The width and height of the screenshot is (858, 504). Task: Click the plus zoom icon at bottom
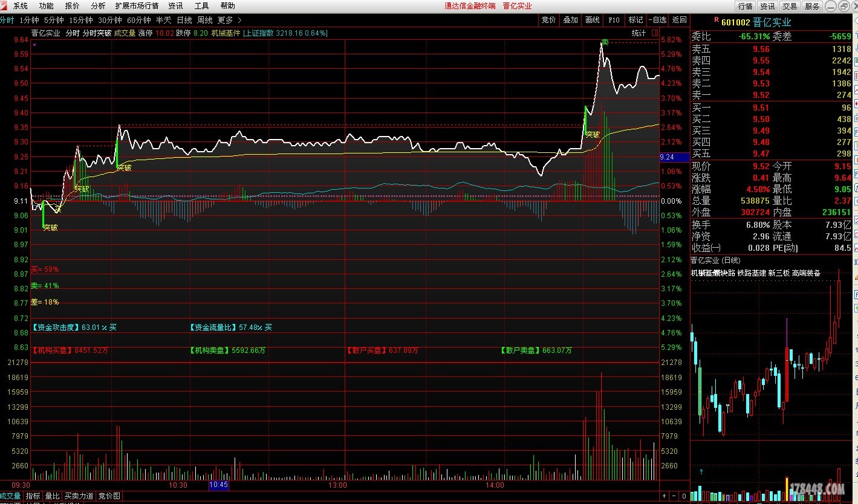coord(664,496)
